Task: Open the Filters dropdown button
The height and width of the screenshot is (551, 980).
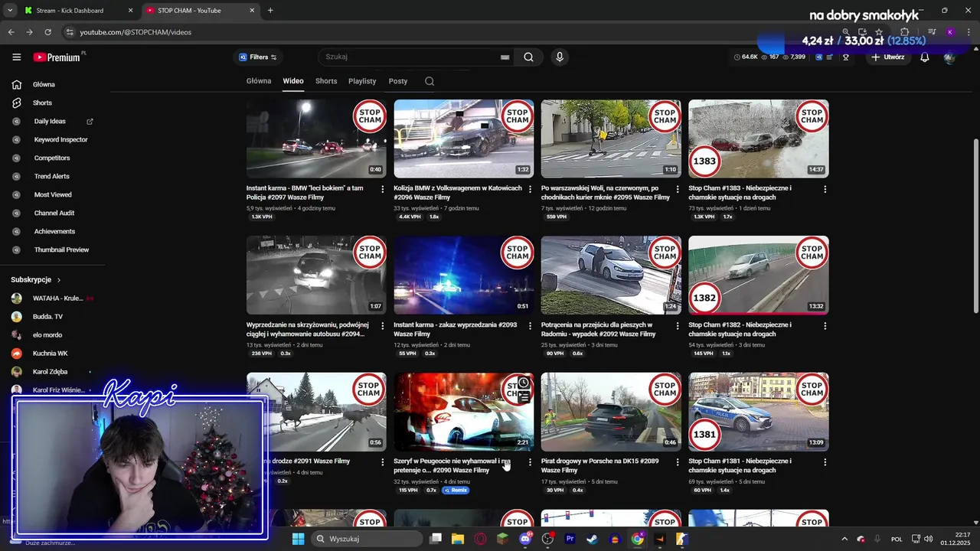Action: tap(257, 57)
